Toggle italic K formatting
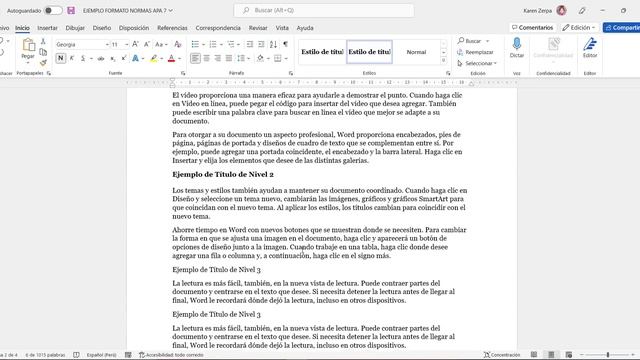640x360 pixels. [x=72, y=58]
